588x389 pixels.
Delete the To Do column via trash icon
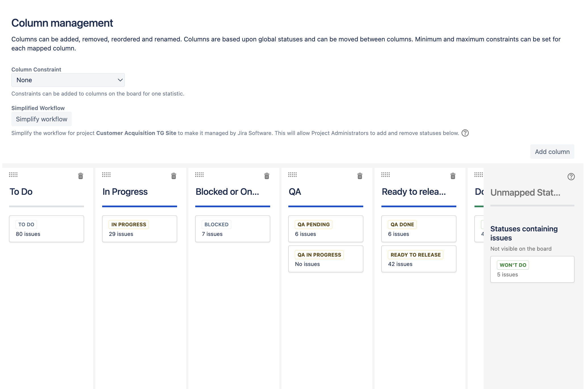point(81,176)
